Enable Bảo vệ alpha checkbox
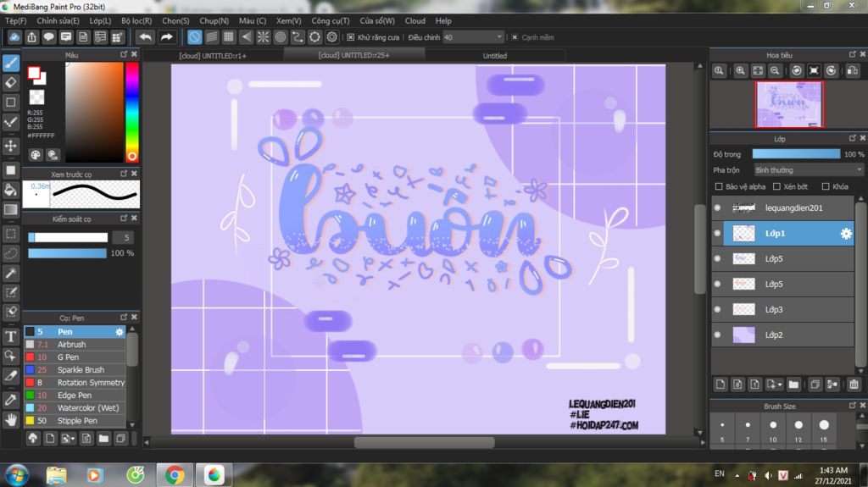 coord(719,186)
